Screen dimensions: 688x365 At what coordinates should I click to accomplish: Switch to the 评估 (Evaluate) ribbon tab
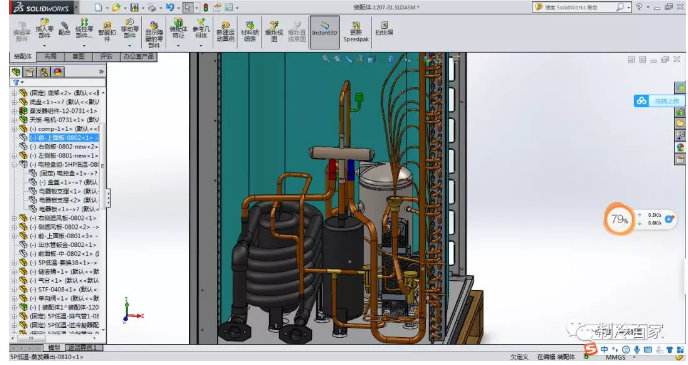[106, 57]
